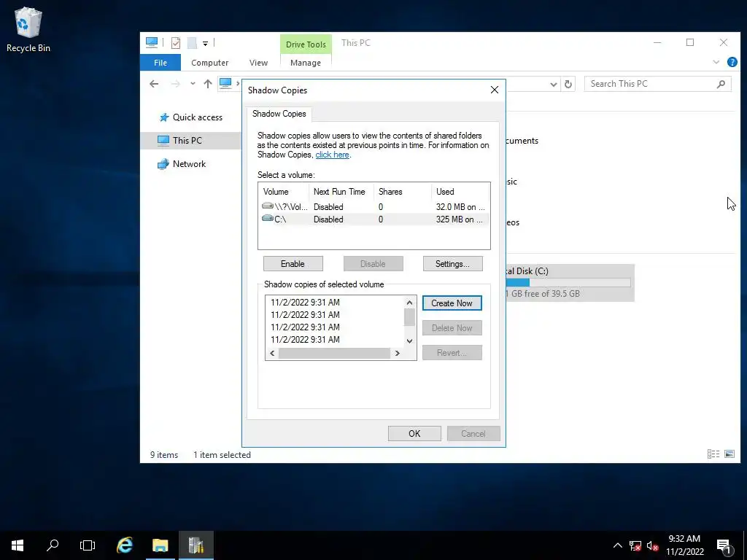This screenshot has height=560, width=747.
Task: Switch to large icons view in status bar
Action: 729,454
